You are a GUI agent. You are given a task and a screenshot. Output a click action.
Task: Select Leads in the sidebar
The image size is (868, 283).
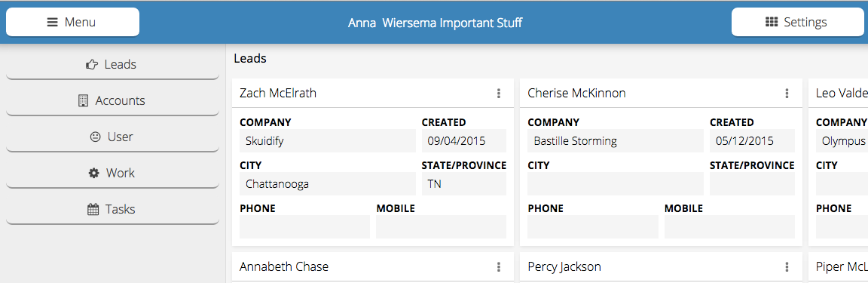[112, 65]
